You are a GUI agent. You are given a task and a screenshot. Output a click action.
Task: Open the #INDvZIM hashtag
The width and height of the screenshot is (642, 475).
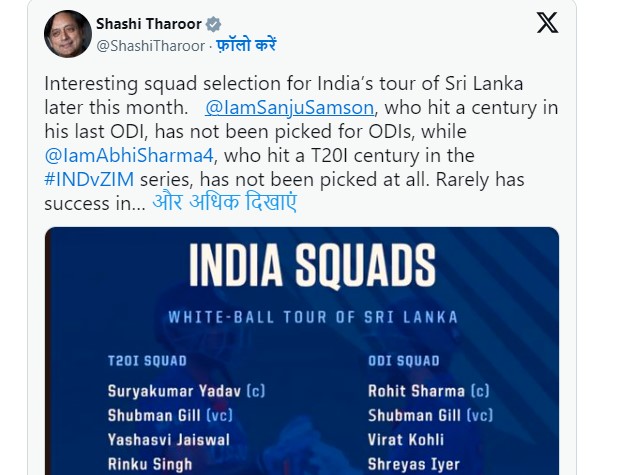[x=89, y=180]
